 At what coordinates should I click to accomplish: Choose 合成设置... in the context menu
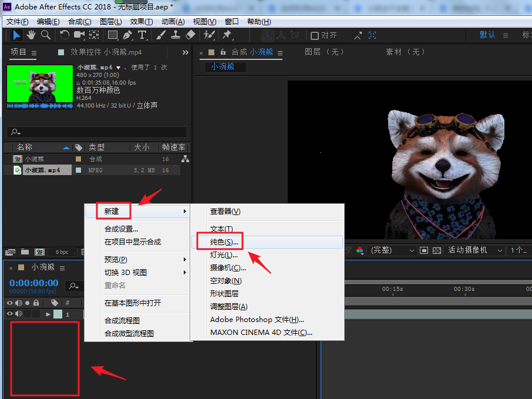coord(137,229)
